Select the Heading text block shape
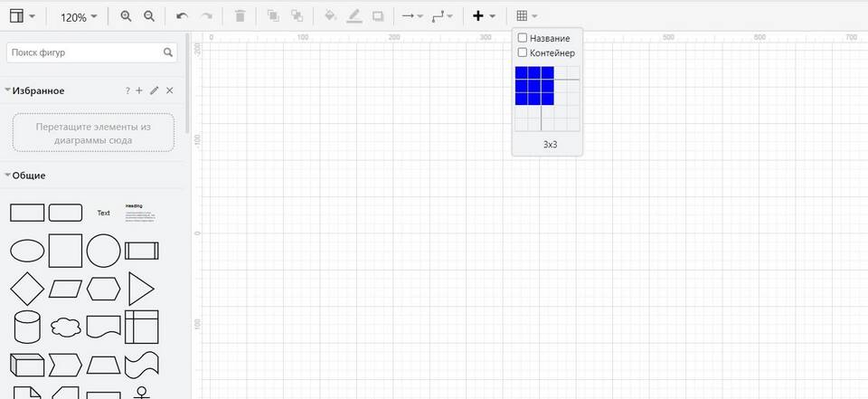Image resolution: width=868 pixels, height=399 pixels. [142, 213]
